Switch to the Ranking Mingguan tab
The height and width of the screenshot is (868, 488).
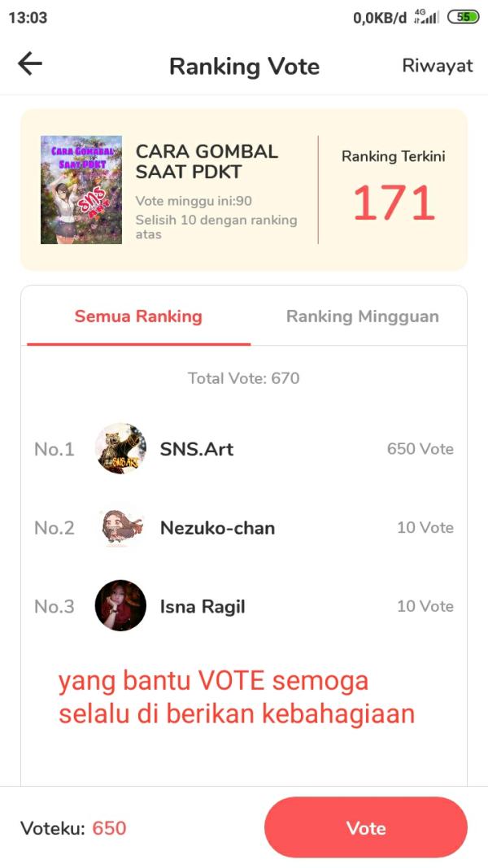tap(362, 316)
